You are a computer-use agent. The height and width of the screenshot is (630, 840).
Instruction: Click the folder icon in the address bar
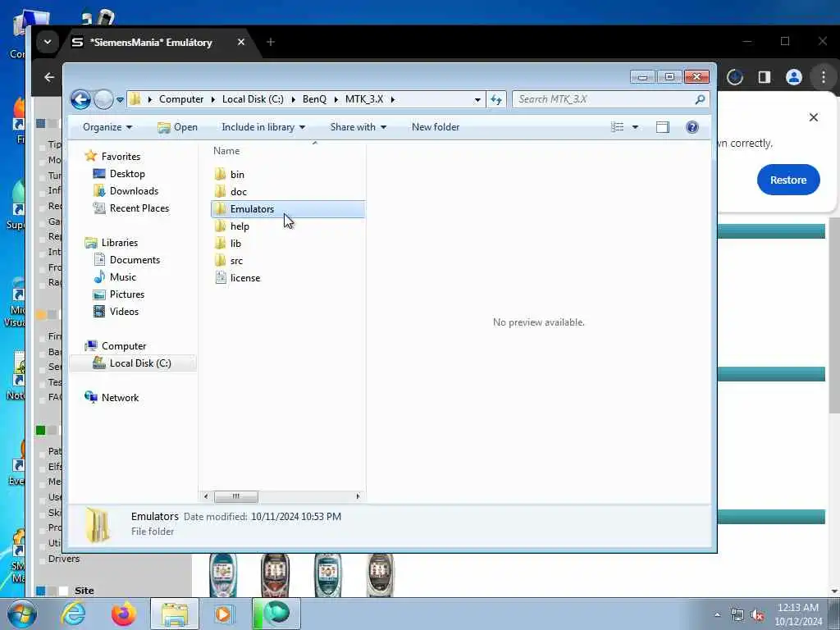pyautogui.click(x=135, y=99)
